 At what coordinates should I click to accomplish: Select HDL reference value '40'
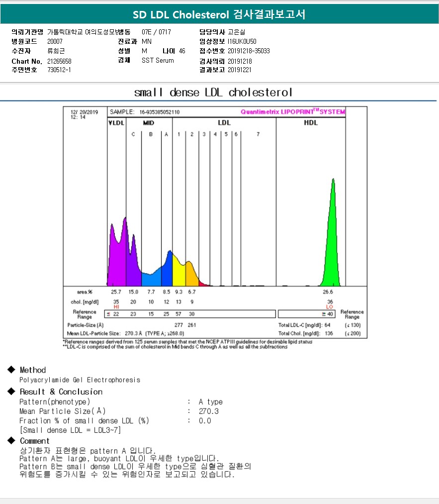330,314
